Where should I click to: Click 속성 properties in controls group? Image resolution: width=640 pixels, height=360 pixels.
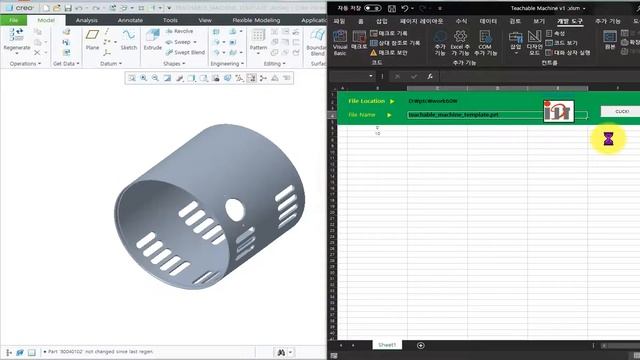pos(556,33)
